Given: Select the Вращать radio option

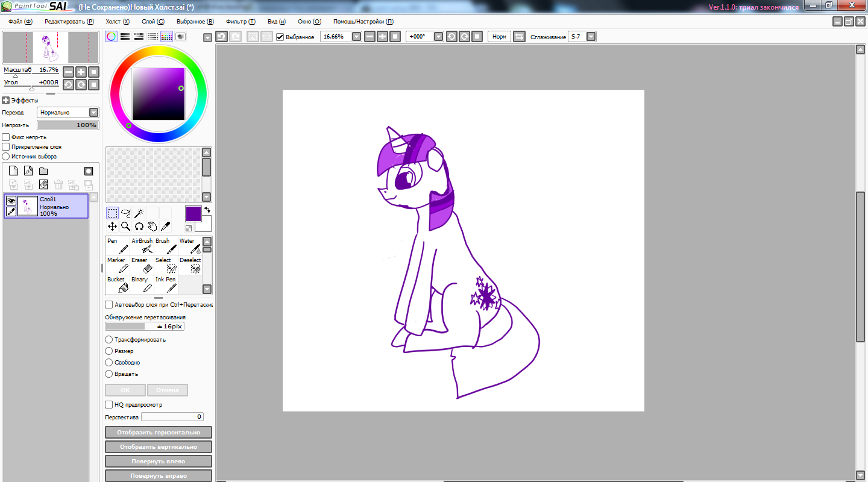Looking at the screenshot, I should point(109,374).
